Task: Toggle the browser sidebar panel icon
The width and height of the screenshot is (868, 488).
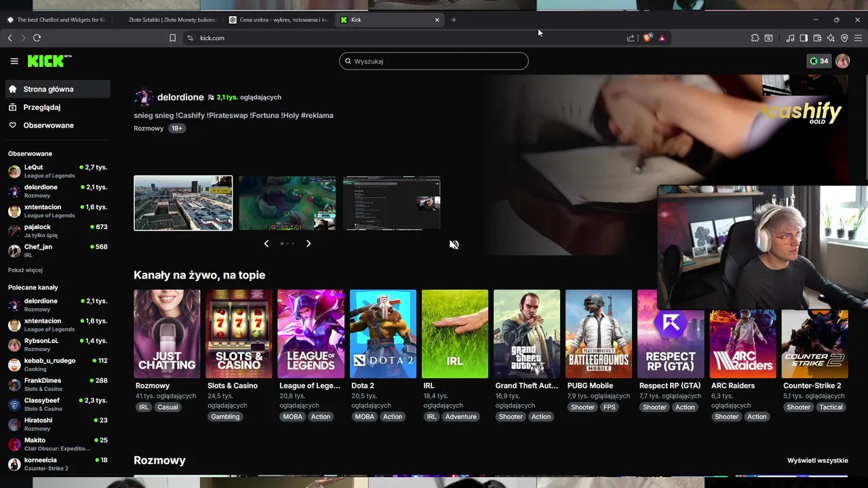Action: pyautogui.click(x=804, y=38)
